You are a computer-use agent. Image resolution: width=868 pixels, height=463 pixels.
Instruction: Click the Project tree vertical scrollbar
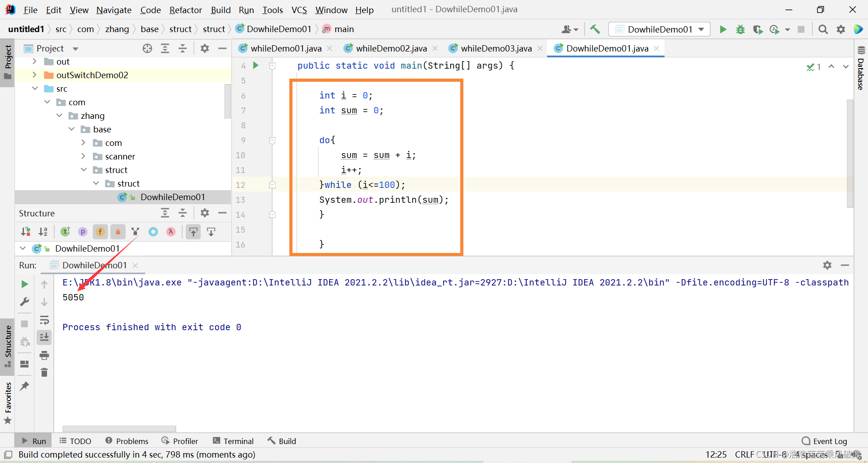227,102
